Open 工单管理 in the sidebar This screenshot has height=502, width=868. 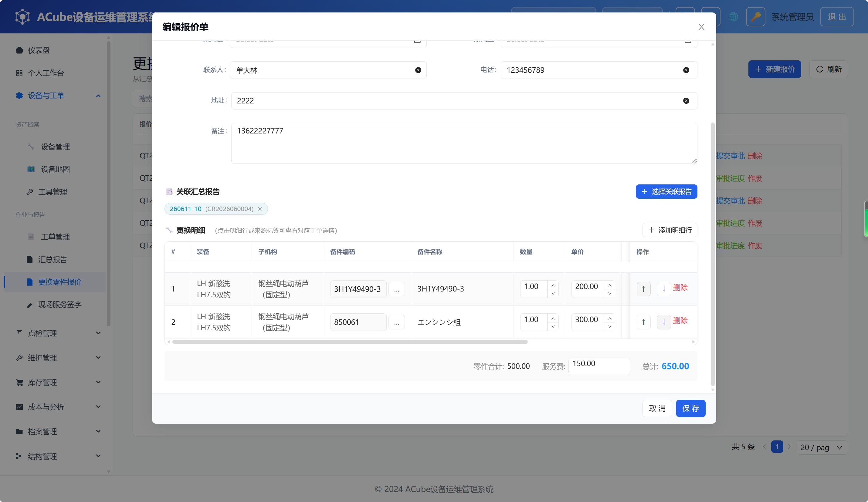click(x=55, y=237)
